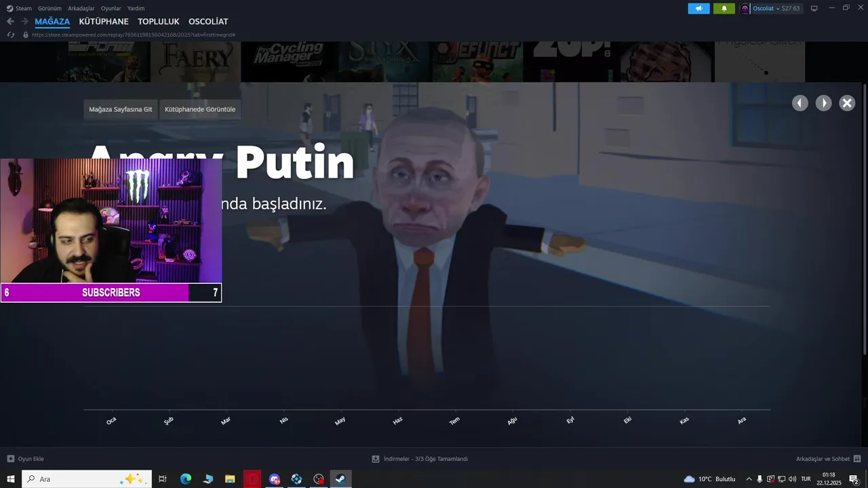Click the Oca month label on the timeline
Viewport: 868px width, 488px height.
click(x=111, y=421)
